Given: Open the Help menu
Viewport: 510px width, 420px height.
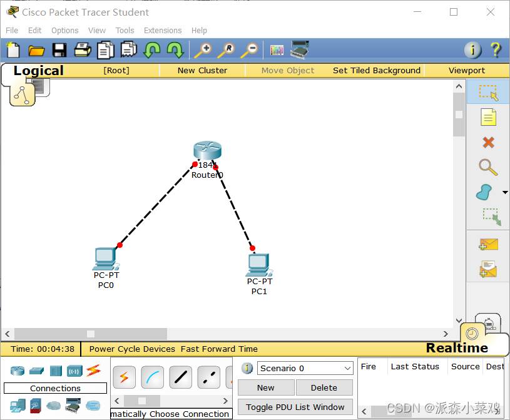Looking at the screenshot, I should tap(199, 30).
